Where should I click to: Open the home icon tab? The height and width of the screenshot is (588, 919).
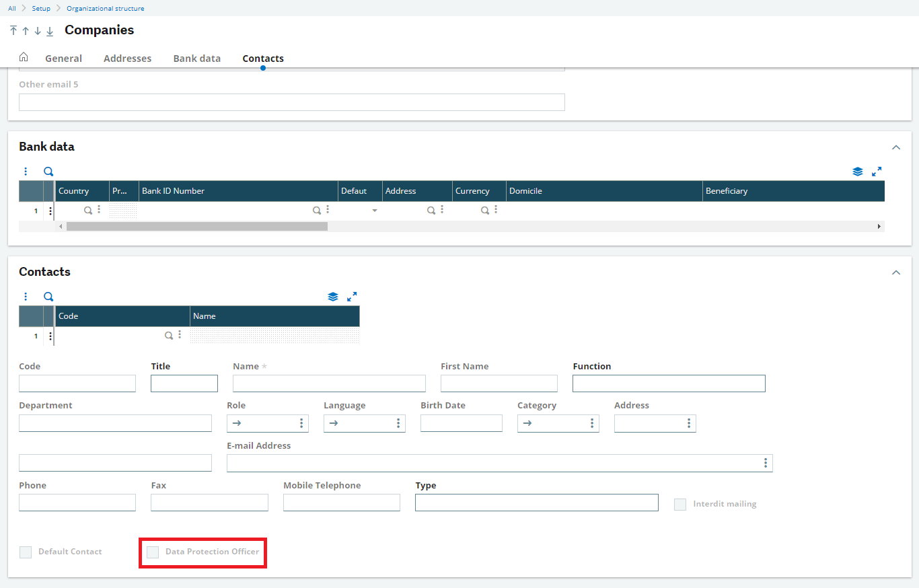[x=24, y=57]
